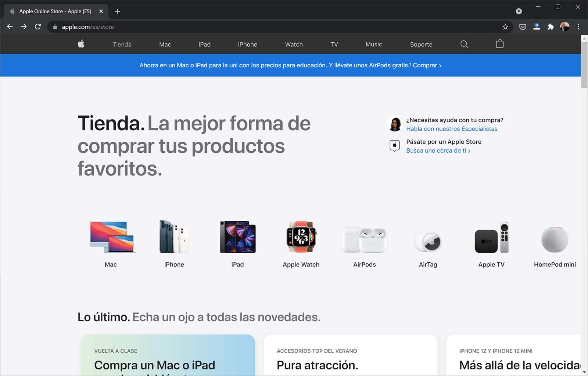Open Tienda in the navigation bar
The image size is (588, 376).
122,45
